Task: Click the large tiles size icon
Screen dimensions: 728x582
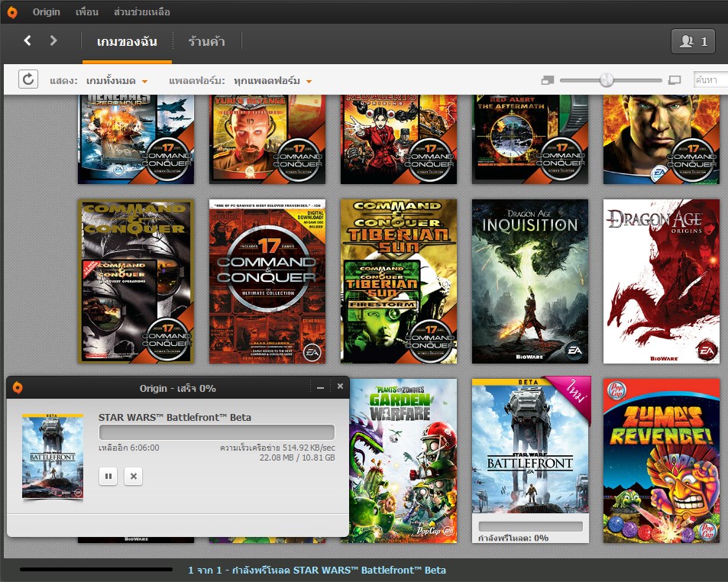Action: click(x=674, y=80)
